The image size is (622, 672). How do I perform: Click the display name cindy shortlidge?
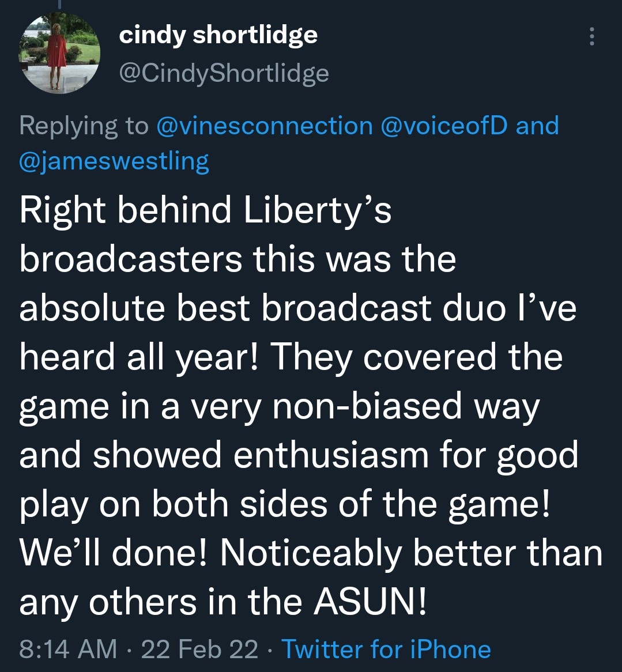pos(218,35)
